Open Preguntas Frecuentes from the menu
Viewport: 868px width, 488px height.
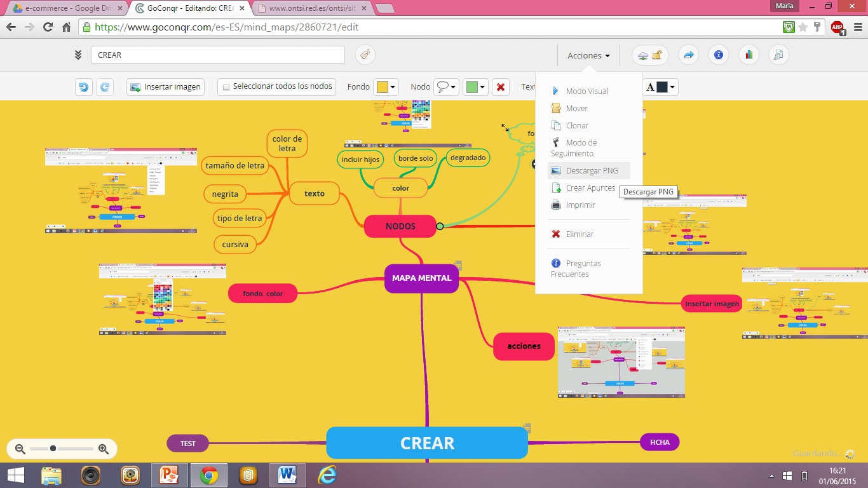coord(576,269)
